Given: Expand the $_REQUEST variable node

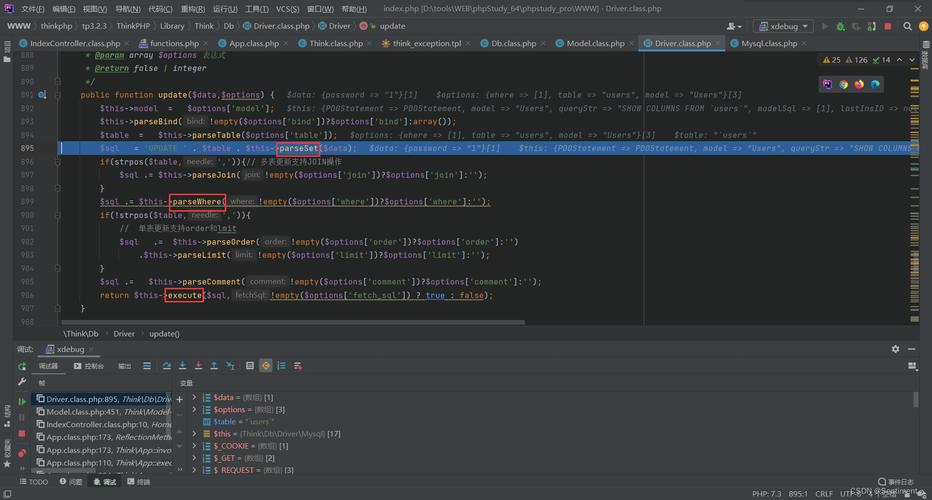Looking at the screenshot, I should pos(194,470).
